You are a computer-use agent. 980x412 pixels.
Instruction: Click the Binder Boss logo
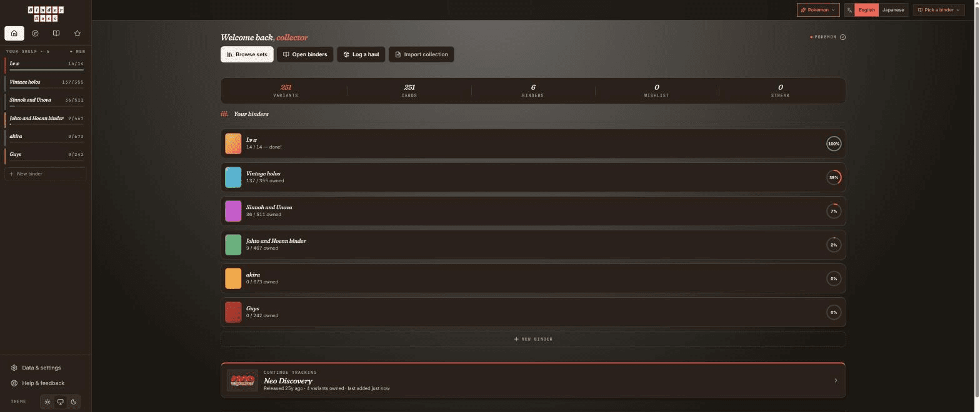[x=46, y=14]
